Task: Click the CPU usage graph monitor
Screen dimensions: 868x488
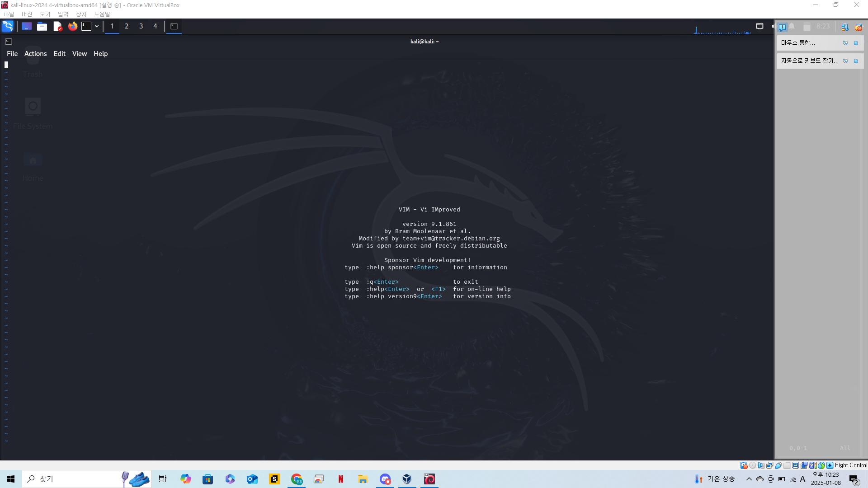Action: click(x=722, y=30)
